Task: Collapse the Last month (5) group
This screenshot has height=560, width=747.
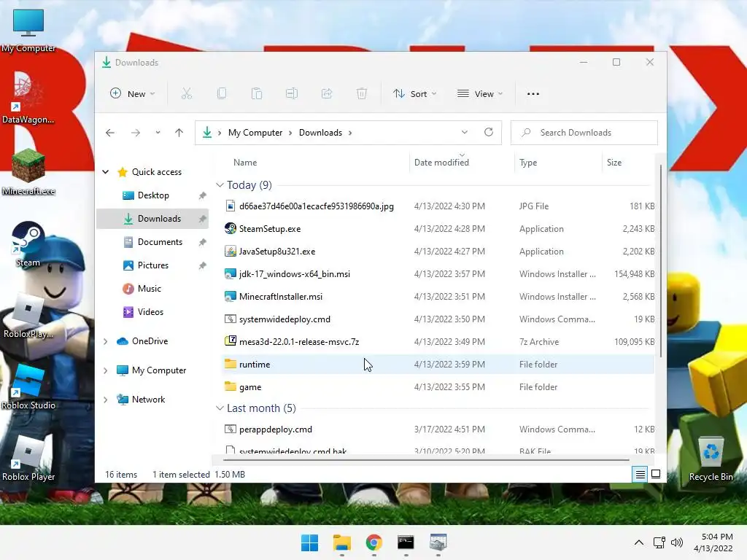Action: pos(220,408)
